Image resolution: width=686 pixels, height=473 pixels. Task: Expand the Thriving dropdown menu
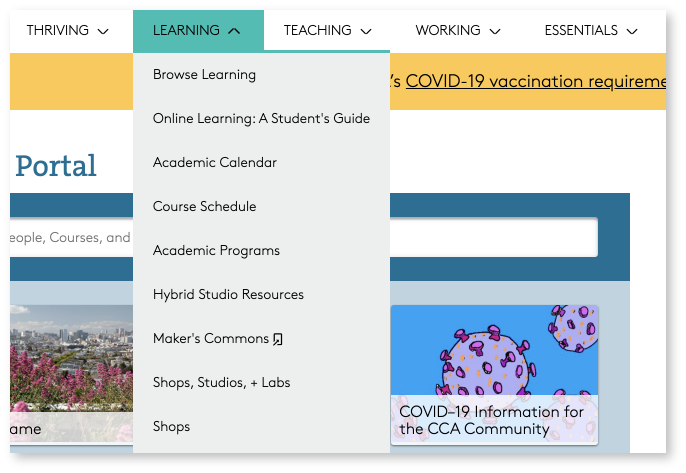[x=67, y=30]
